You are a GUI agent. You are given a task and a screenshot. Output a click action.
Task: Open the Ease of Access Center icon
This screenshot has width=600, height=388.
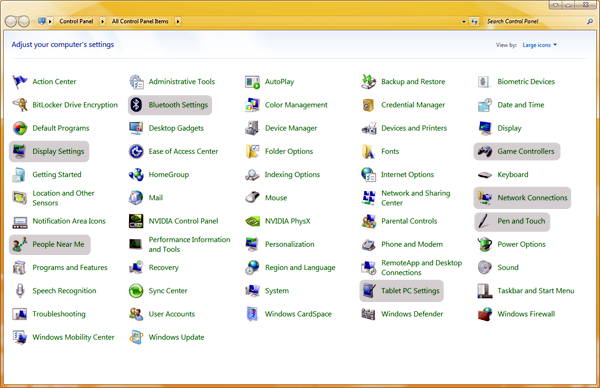136,152
